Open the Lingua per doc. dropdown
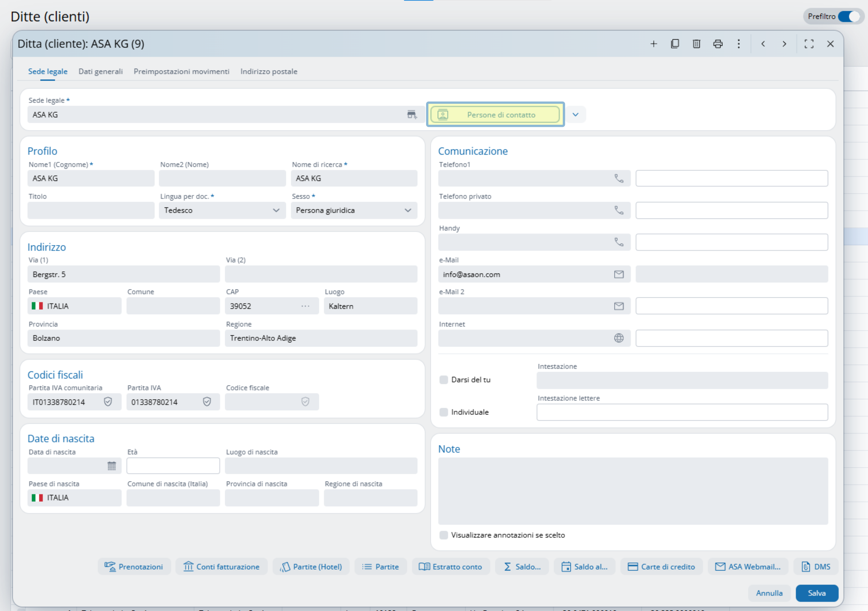The width and height of the screenshot is (868, 611). (x=222, y=210)
